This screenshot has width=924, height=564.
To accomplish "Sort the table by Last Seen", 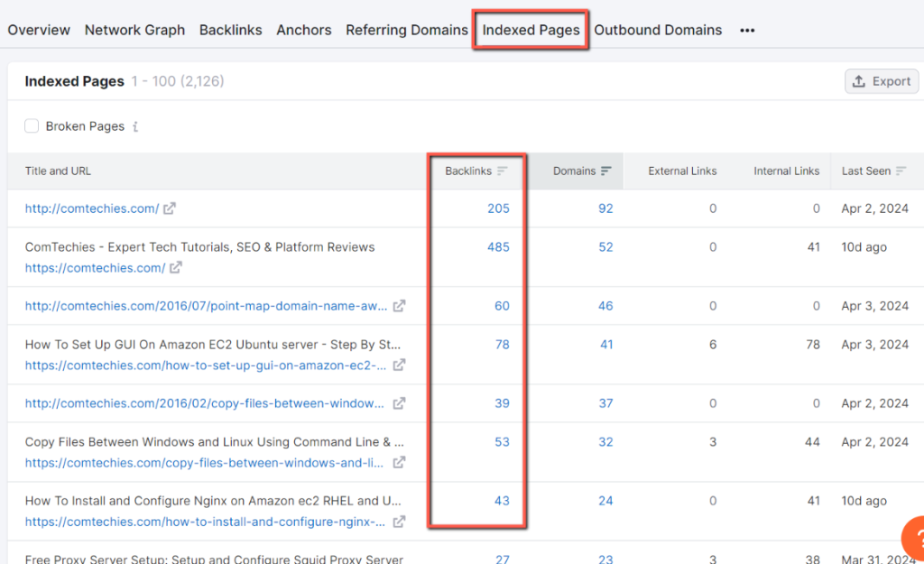I will [x=874, y=171].
